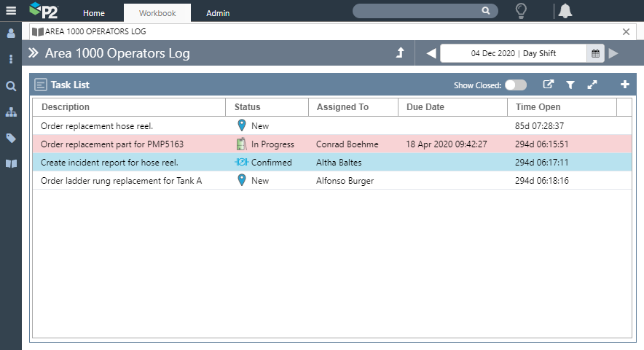Click the user profile sidebar icon
The width and height of the screenshot is (644, 350).
10,34
